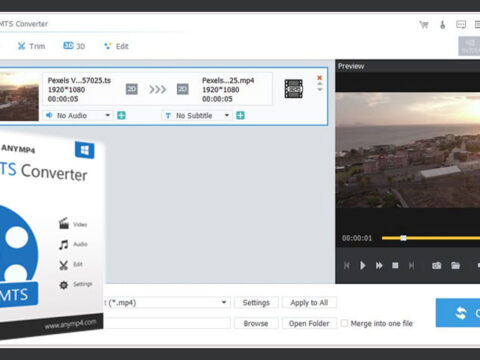This screenshot has width=480, height=360.
Task: Jump to next clip in preview
Action: point(411,266)
